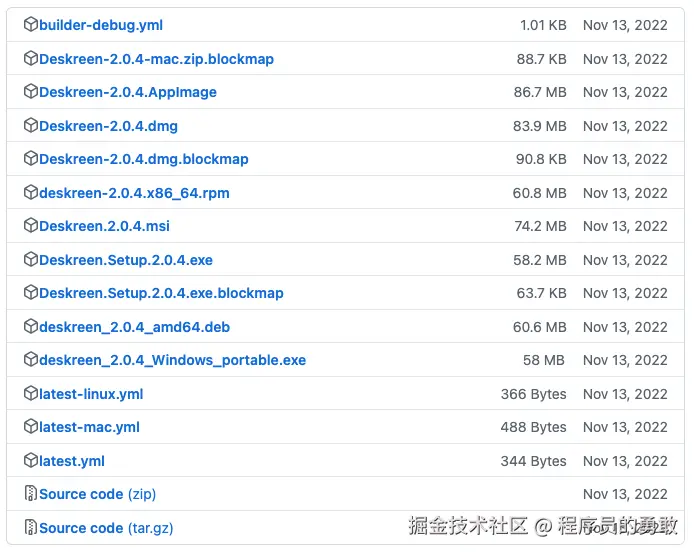Download Source code (tar.gz)

(106, 528)
